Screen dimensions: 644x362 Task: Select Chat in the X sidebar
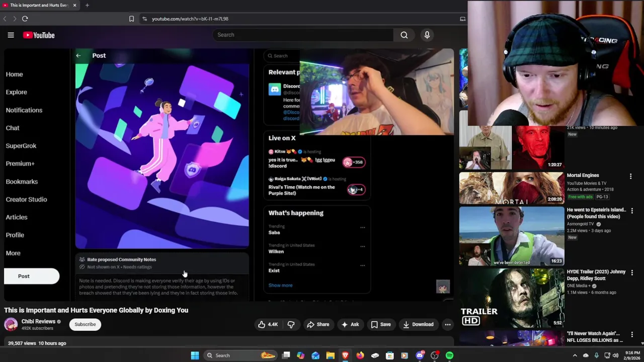[x=13, y=128]
